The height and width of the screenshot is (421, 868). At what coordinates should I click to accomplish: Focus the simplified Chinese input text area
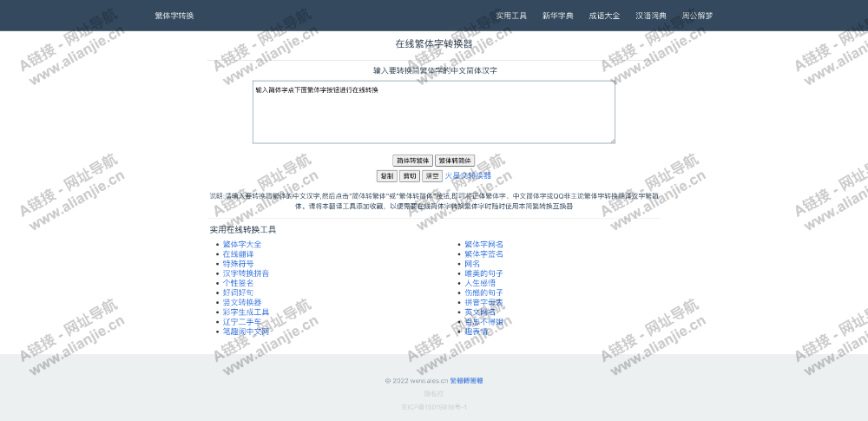click(433, 112)
